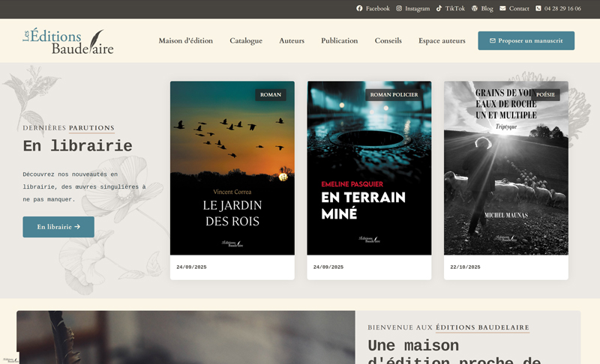Click the arrow icon in En librairie button
The image size is (600, 364).
pos(77,227)
